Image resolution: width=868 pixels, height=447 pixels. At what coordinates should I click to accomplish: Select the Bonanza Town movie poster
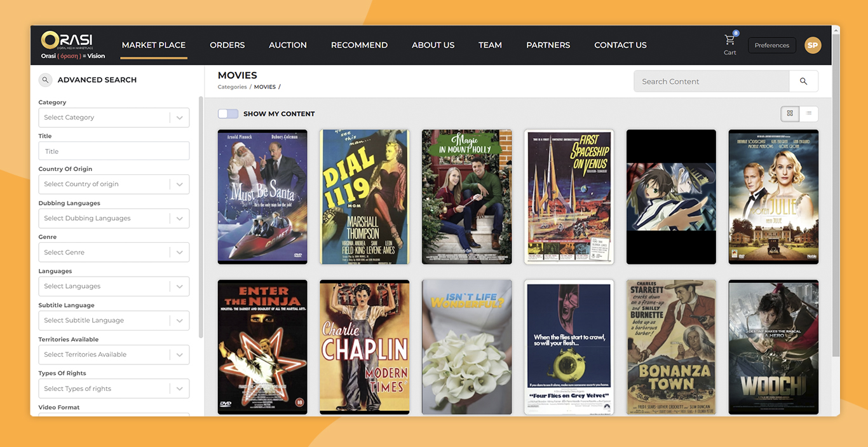tap(671, 347)
